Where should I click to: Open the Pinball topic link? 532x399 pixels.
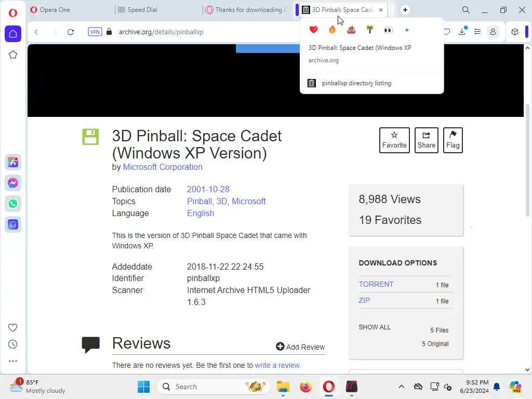tap(199, 201)
